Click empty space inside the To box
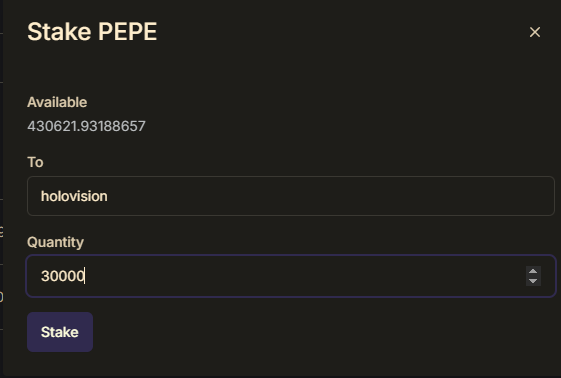 pos(322,196)
